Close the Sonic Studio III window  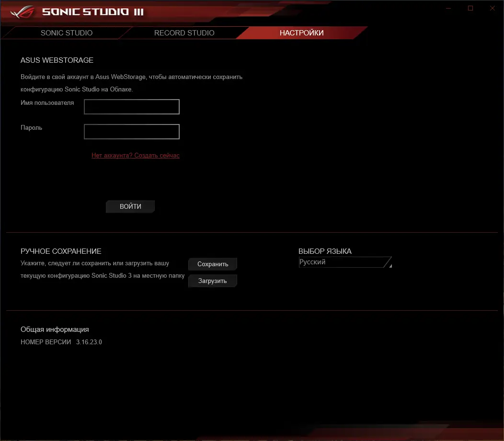pos(493,8)
